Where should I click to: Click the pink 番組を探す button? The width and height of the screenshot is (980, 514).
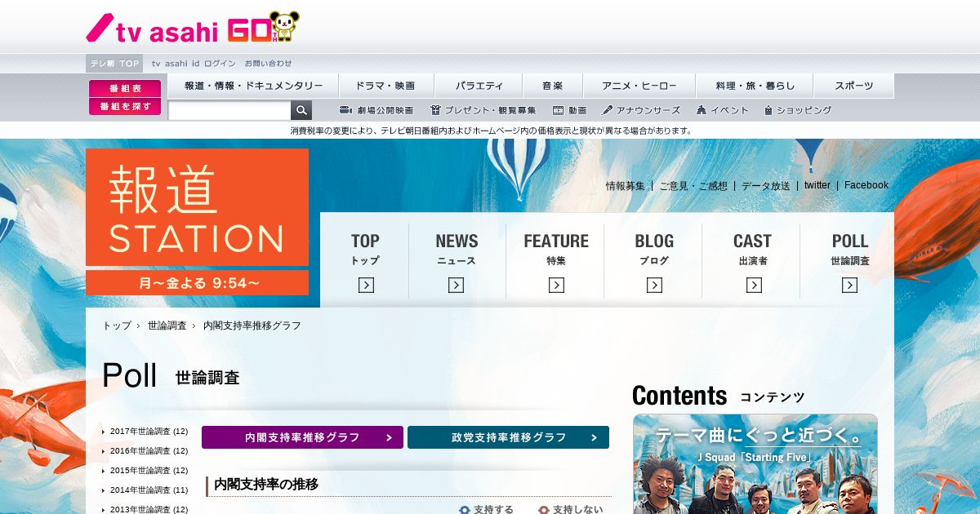[x=125, y=106]
